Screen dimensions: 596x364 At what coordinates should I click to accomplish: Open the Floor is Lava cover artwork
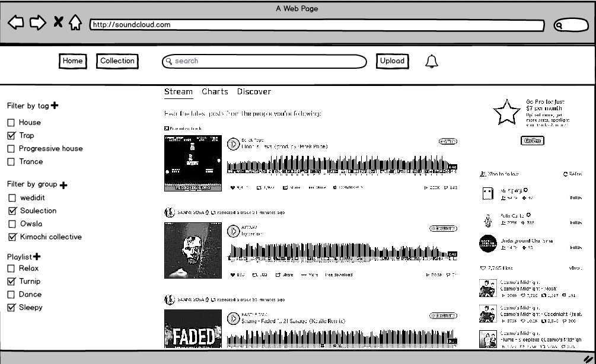point(193,164)
